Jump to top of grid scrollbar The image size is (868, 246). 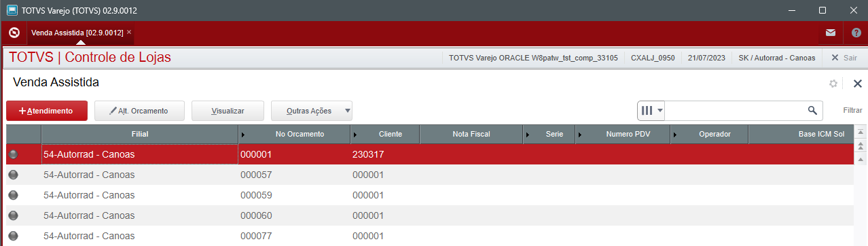[861, 132]
